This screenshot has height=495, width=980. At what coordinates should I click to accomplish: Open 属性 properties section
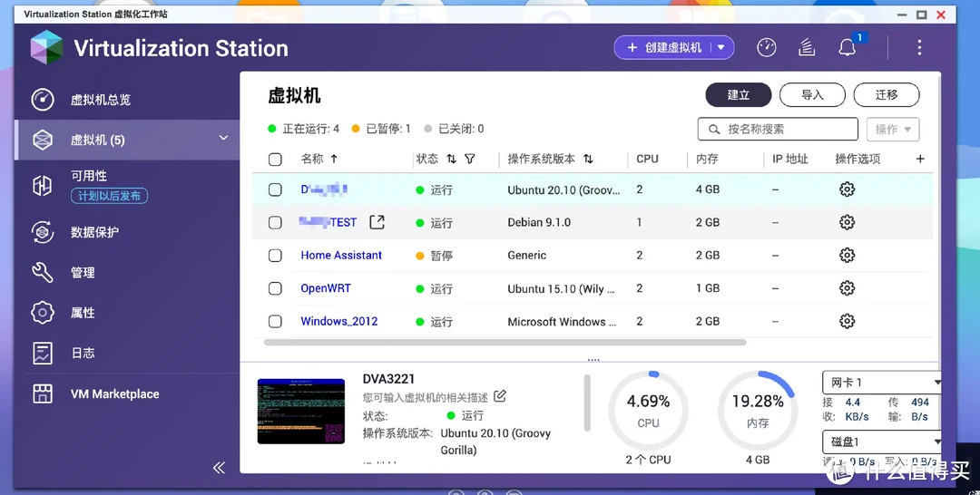[128, 313]
